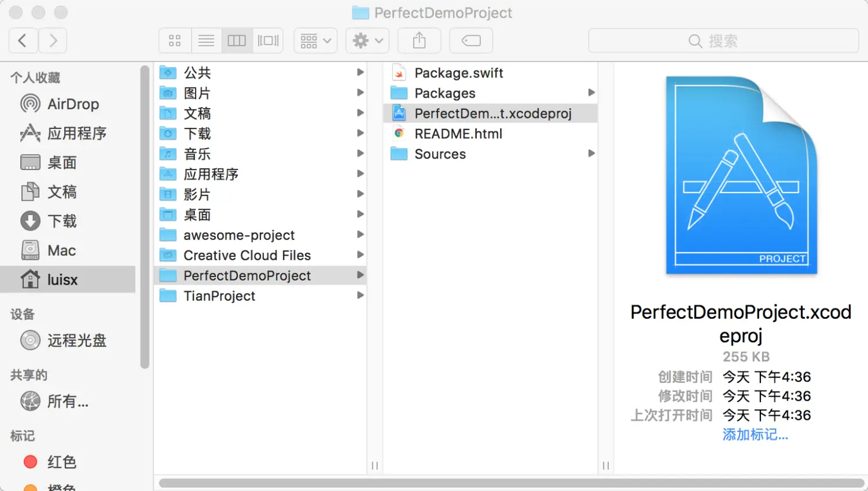Screen dimensions: 868x491
Task: Select the 图片 folder
Action: (x=260, y=93)
